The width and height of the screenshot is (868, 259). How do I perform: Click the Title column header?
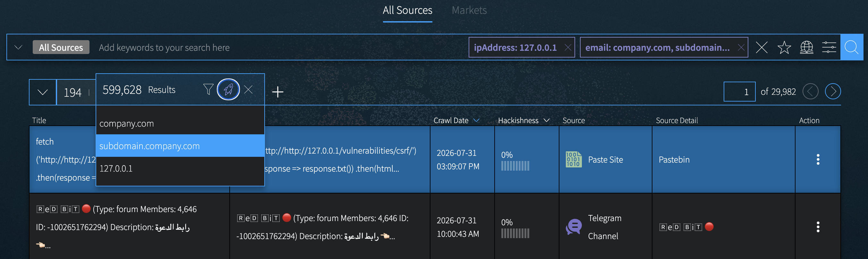[39, 120]
